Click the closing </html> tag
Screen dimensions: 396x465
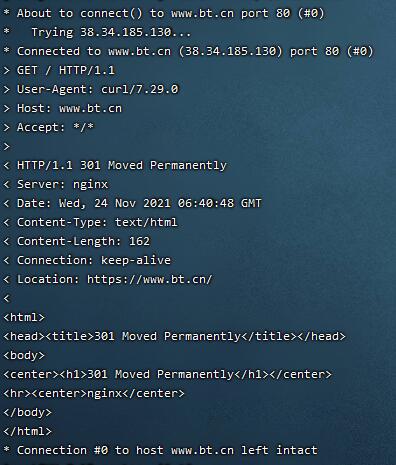tap(27, 431)
